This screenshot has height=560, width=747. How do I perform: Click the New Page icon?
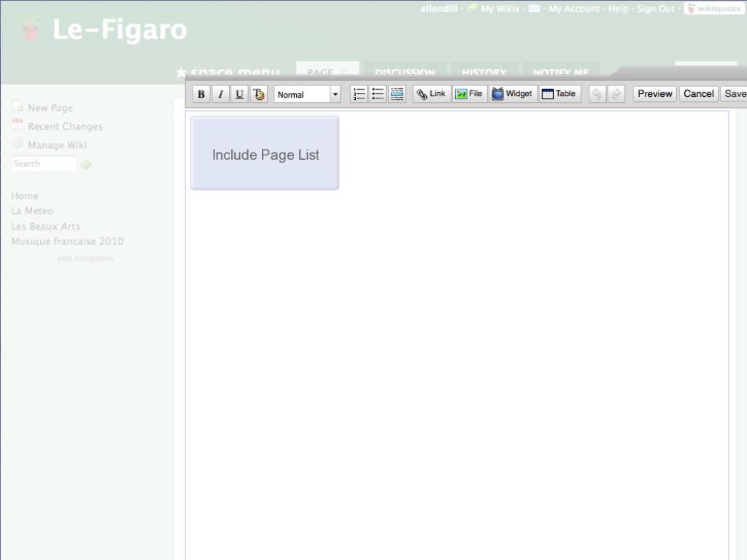point(18,106)
